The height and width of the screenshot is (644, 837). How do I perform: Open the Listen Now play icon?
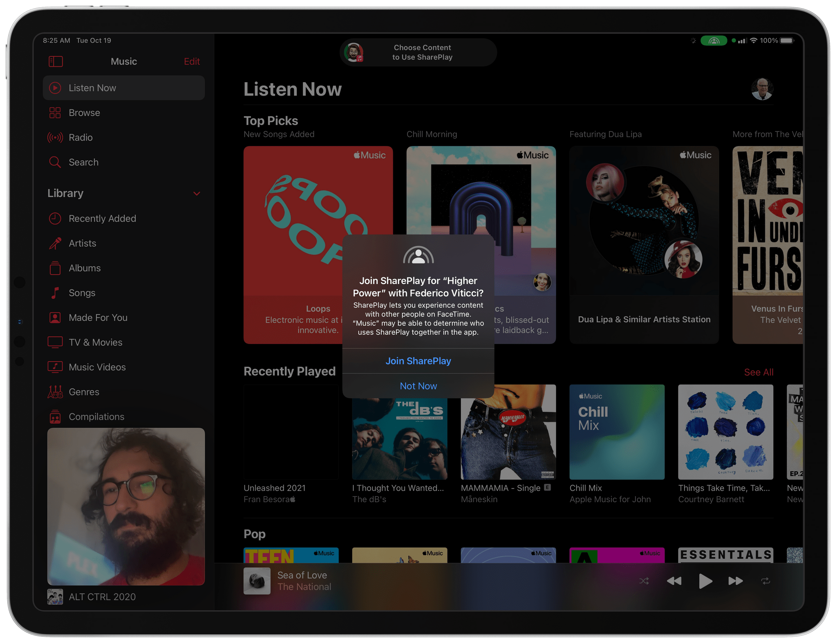(55, 88)
